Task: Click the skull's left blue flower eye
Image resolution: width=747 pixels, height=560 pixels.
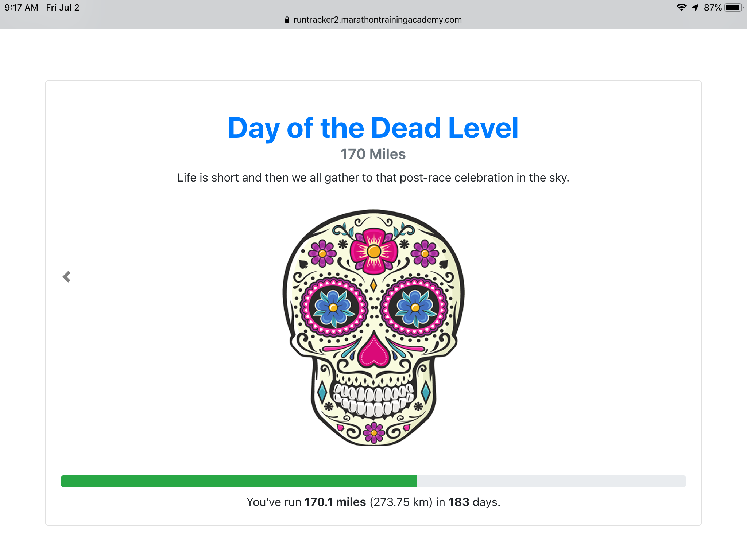Action: coord(333,308)
